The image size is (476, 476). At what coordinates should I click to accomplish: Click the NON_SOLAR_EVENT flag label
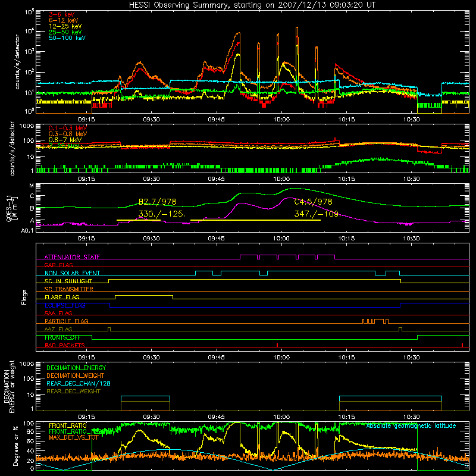click(72, 273)
